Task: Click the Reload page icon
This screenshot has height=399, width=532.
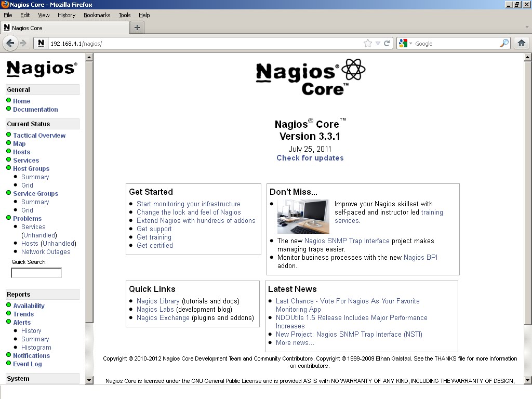Action: (x=387, y=44)
